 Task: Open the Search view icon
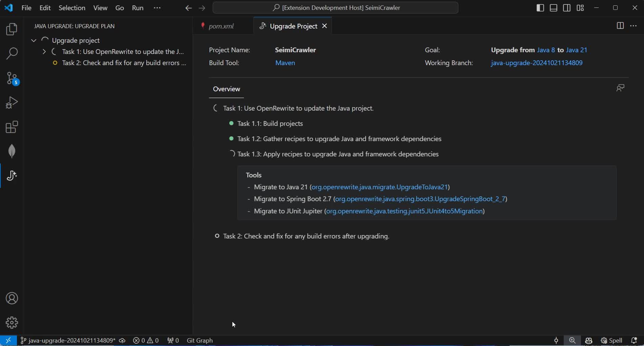click(x=12, y=54)
